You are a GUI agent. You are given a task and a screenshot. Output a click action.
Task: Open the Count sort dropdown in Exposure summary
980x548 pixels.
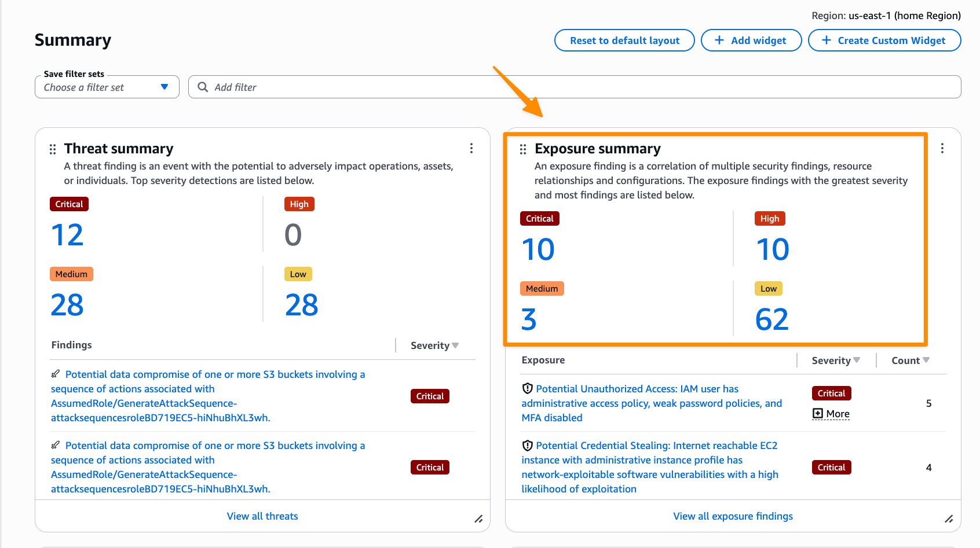pos(927,360)
